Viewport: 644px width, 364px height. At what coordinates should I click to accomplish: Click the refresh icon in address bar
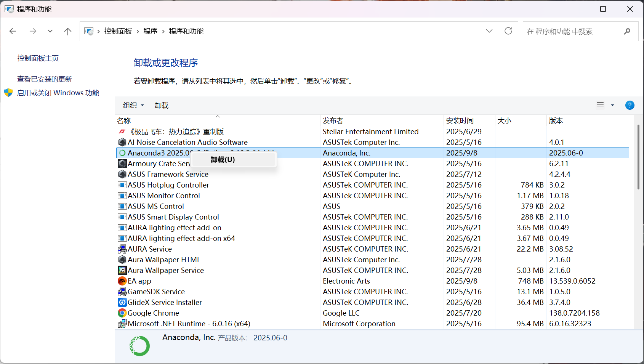(x=508, y=31)
